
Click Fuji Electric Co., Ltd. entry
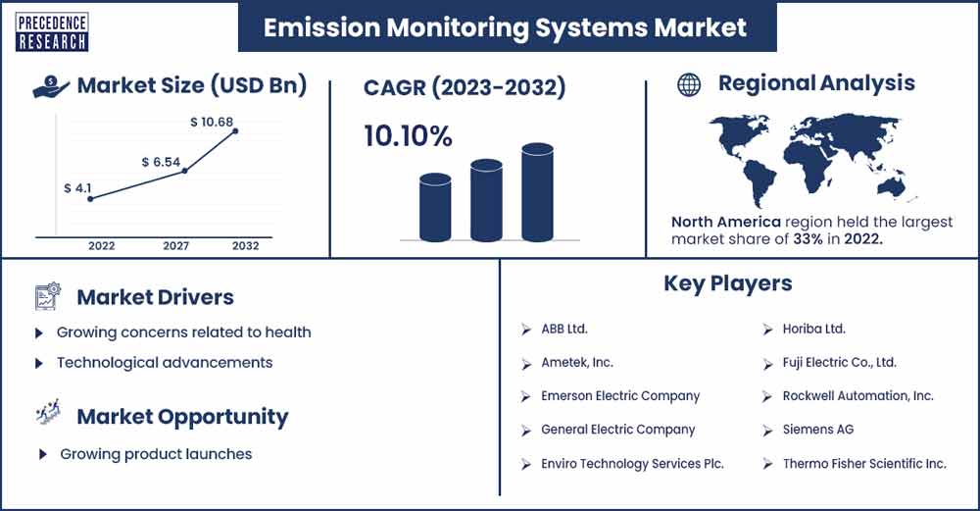click(840, 363)
